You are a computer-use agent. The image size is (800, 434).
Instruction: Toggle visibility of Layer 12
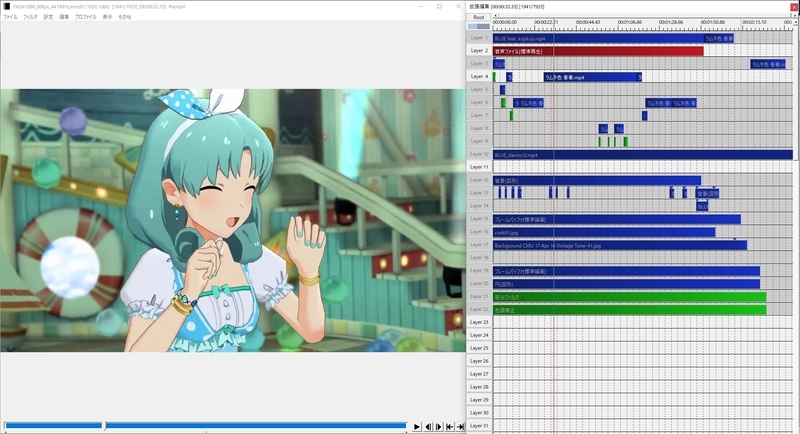(479, 180)
